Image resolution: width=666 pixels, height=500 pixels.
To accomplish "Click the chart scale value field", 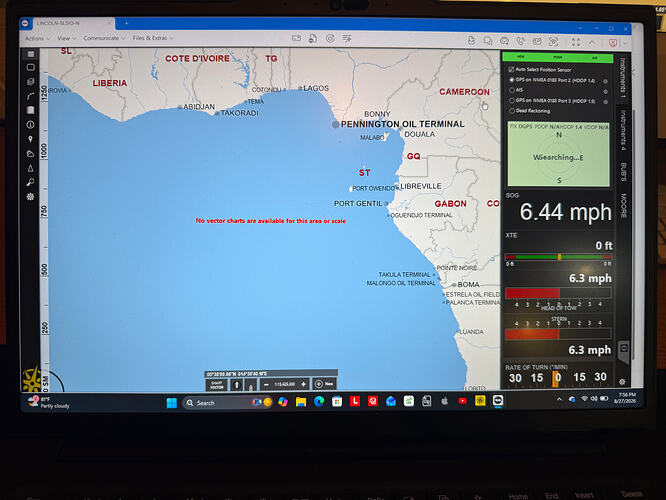I will (x=285, y=384).
